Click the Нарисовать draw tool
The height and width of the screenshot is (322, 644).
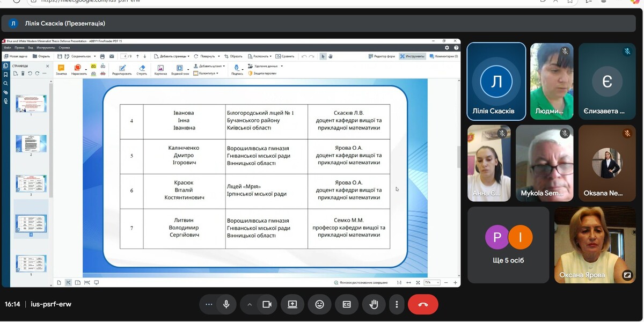tap(78, 70)
